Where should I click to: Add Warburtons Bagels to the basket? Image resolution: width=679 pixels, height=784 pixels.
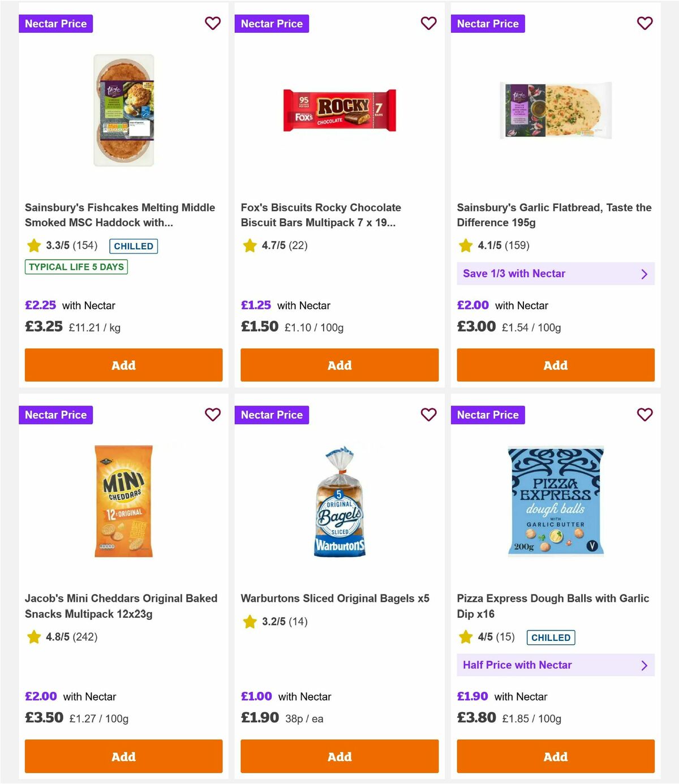tap(339, 756)
